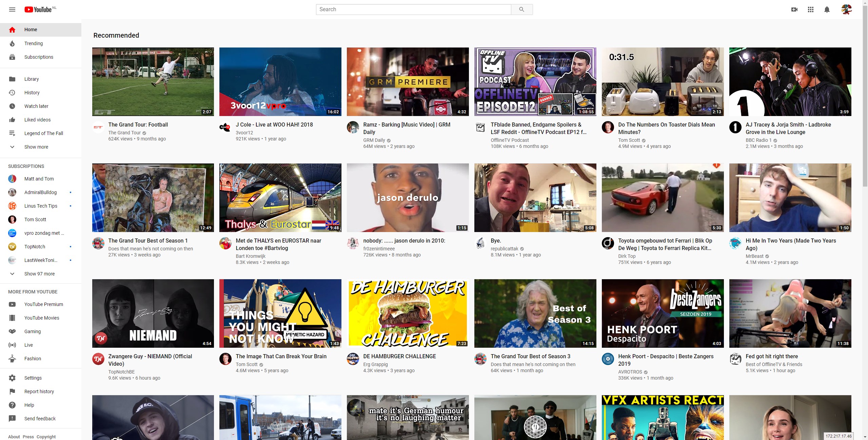Viewport: 868px width, 440px height.
Task: Open the Tom Scott subscription channel
Action: tap(35, 219)
